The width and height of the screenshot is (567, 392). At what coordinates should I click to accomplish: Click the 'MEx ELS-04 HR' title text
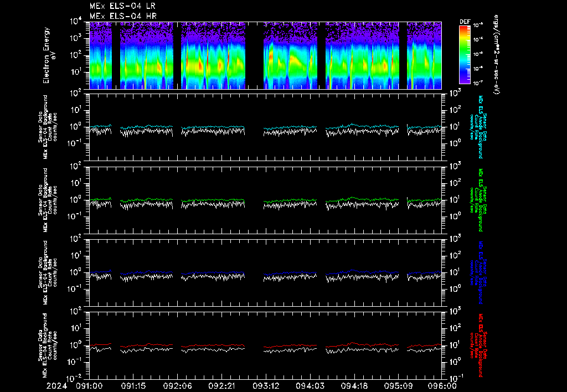click(123, 16)
